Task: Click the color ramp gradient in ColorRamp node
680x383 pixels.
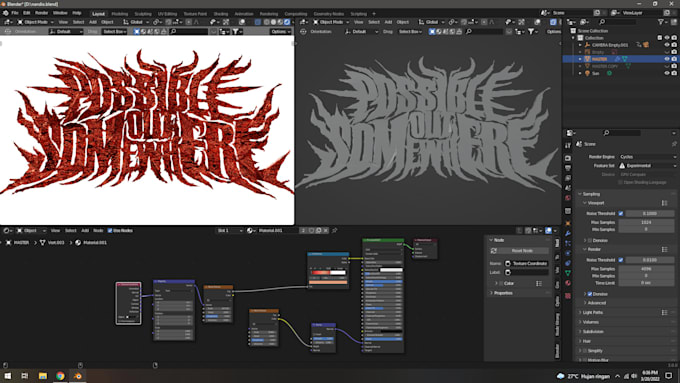Action: [x=328, y=272]
